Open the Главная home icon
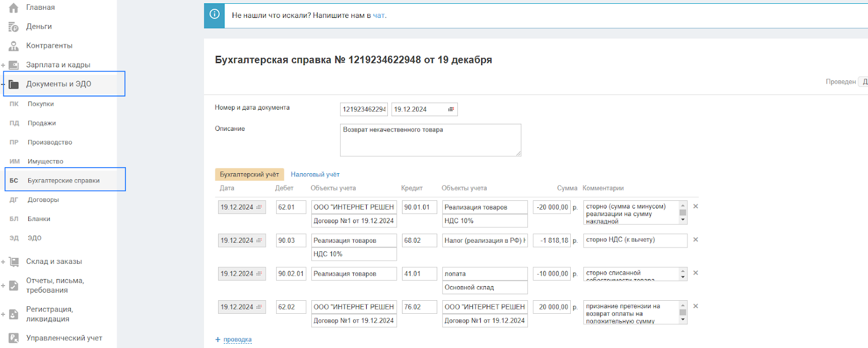 (14, 8)
